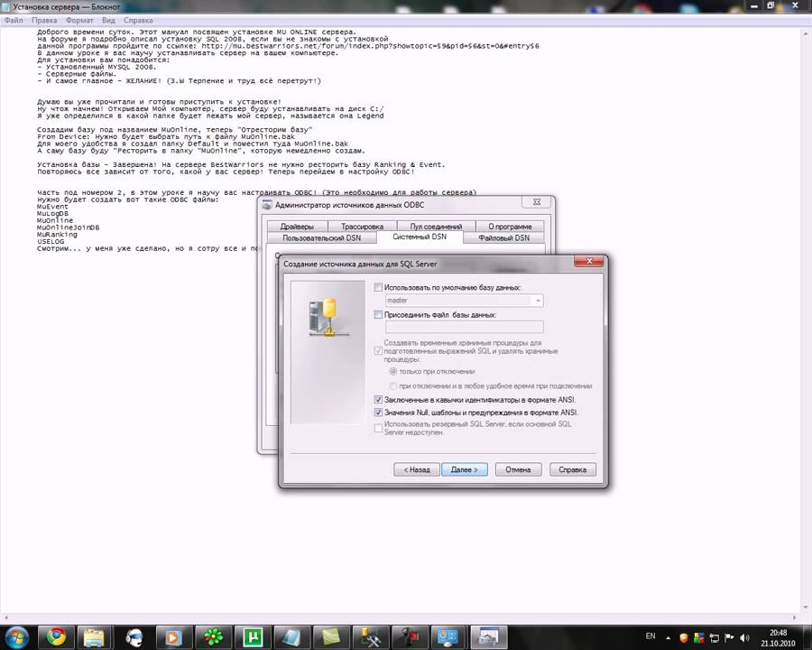Switch to the Драйверы tab
The width and height of the screenshot is (812, 650).
tap(297, 227)
